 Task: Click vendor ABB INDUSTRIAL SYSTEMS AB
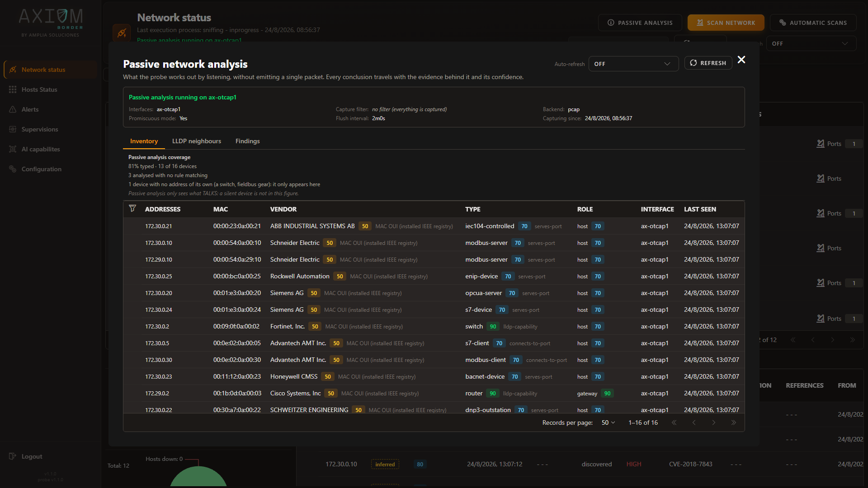pyautogui.click(x=312, y=226)
